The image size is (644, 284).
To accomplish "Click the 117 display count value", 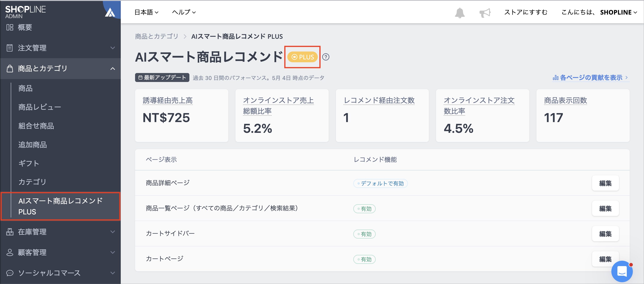I will point(553,118).
